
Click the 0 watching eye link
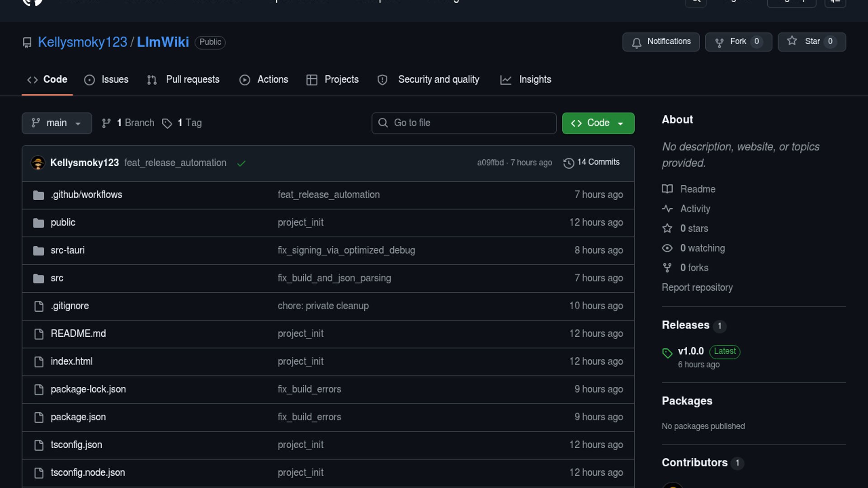[694, 248]
